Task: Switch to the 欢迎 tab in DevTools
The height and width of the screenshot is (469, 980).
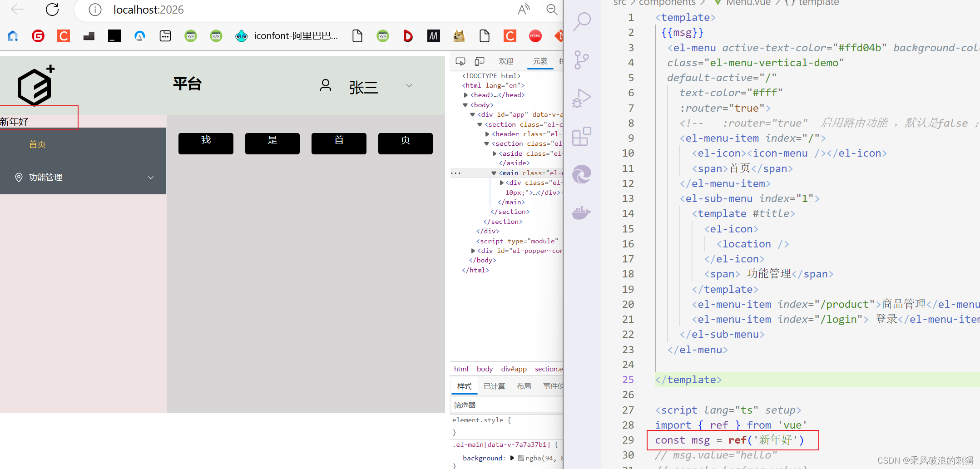Action: (506, 61)
